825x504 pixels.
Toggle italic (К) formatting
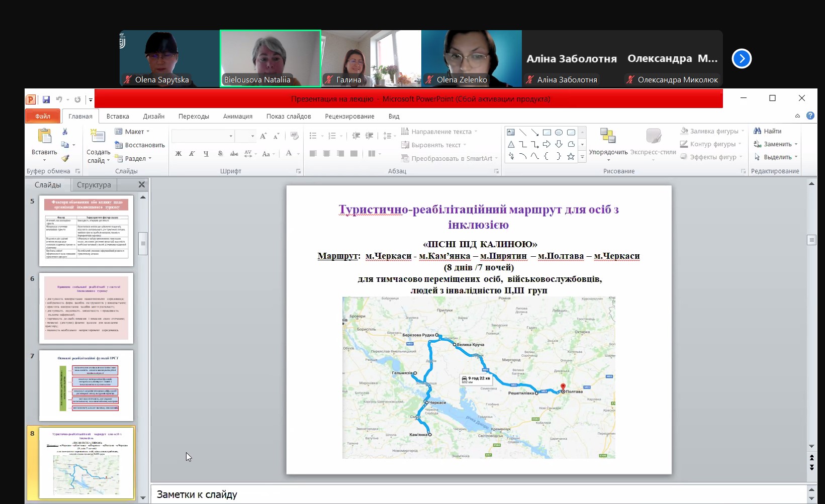point(192,154)
